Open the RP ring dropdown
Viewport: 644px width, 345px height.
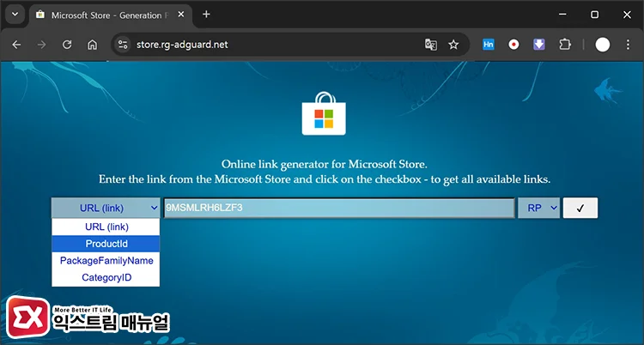(x=539, y=208)
